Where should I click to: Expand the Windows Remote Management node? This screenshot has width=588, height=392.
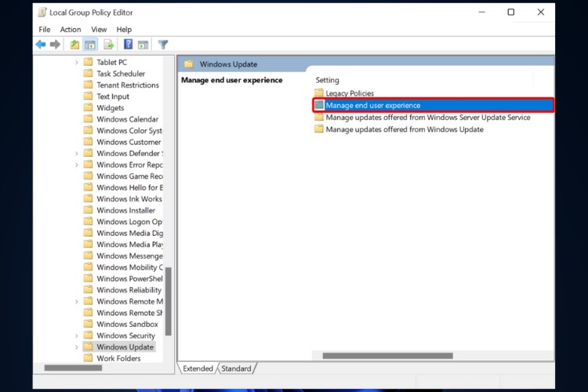(77, 301)
